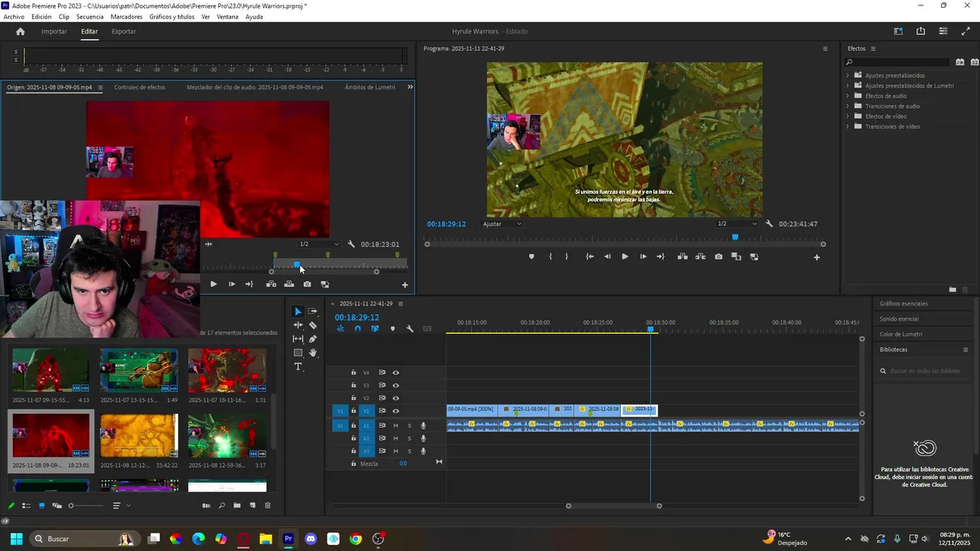The image size is (980, 551).
Task: Select the Selection arrow tool
Action: coord(298,311)
